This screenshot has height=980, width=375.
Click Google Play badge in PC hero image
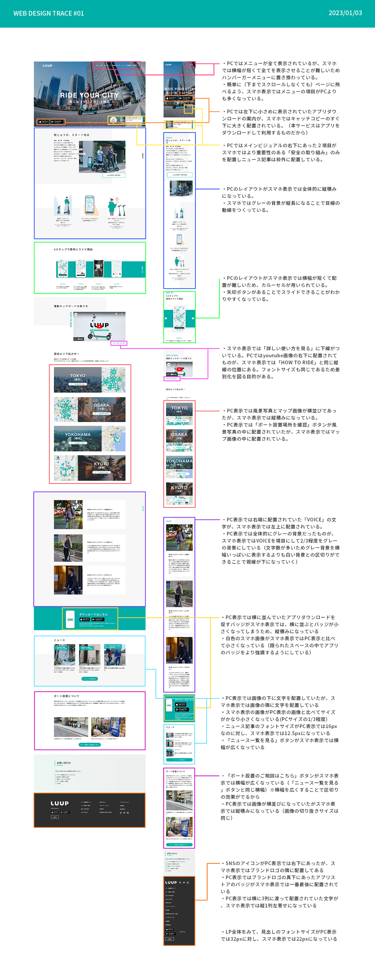(x=57, y=121)
